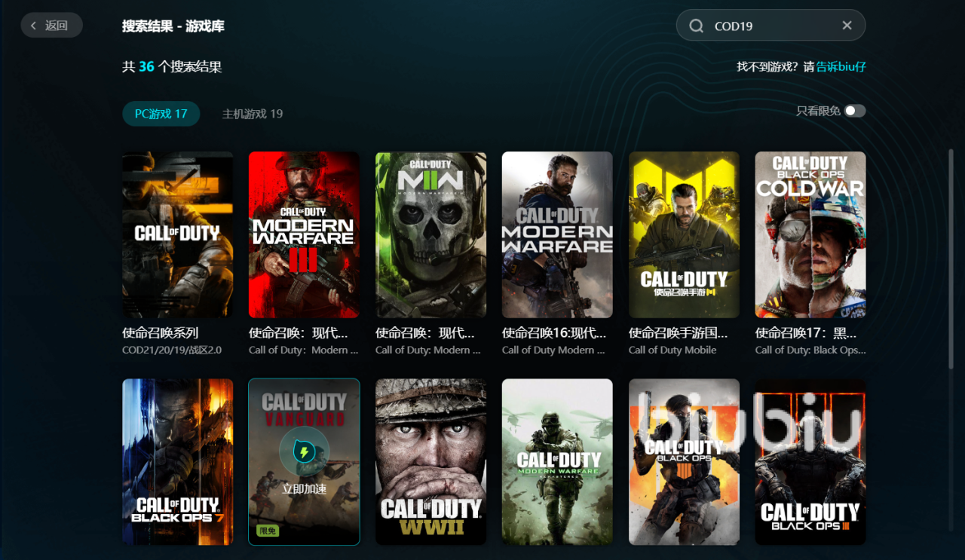This screenshot has width=965, height=560.
Task: Open the 告诉biu仔 link
Action: point(841,66)
